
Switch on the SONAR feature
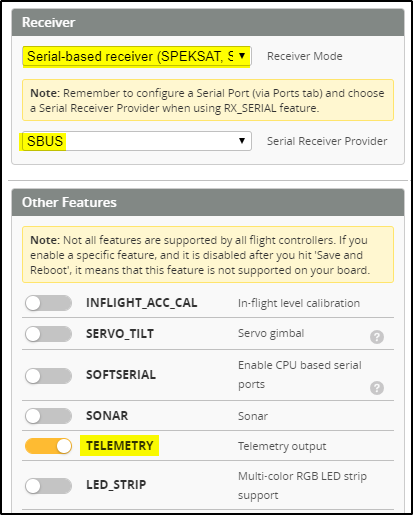(x=48, y=416)
